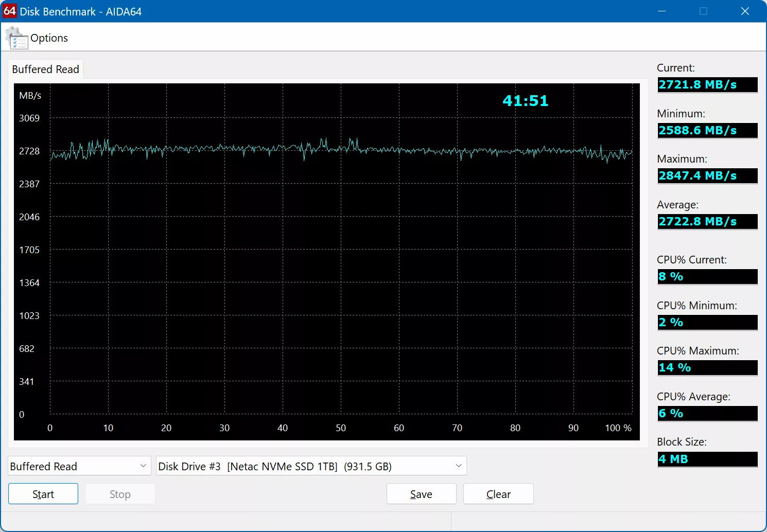767x532 pixels.
Task: Click the 341 y-axis label
Action: click(27, 381)
